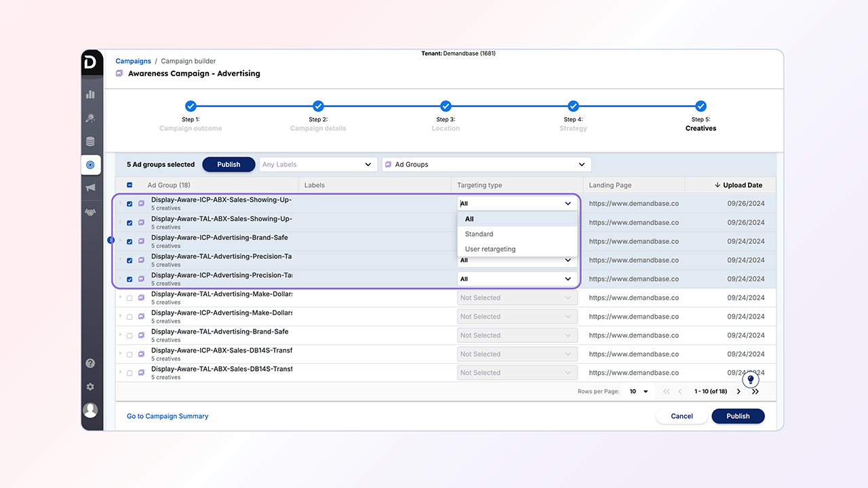Choose User retargeting option in list
The width and height of the screenshot is (868, 488).
(490, 249)
